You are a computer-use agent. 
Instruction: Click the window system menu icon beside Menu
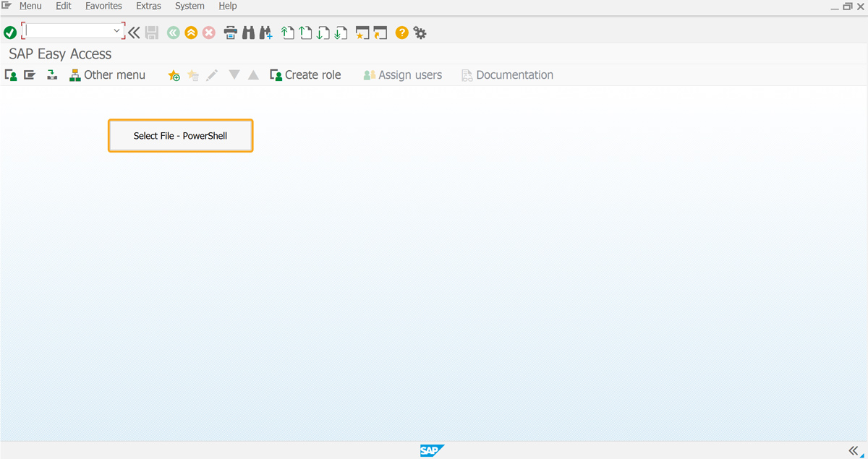7,5
